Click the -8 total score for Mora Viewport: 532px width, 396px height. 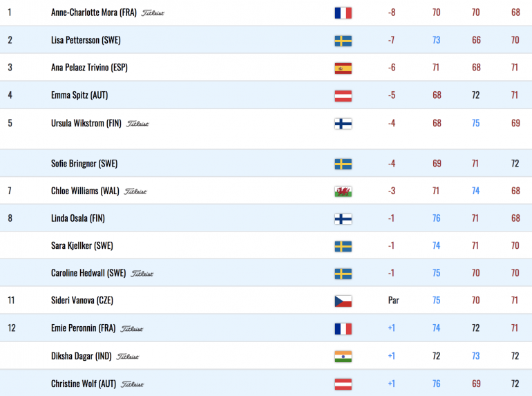click(x=392, y=12)
